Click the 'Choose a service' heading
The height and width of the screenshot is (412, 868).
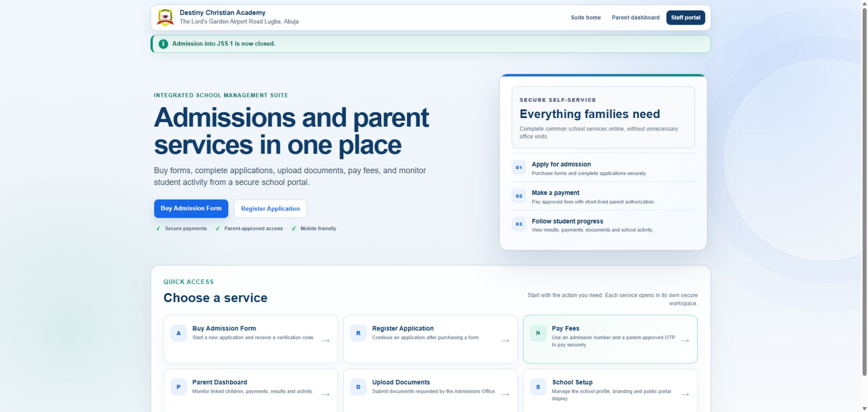[x=216, y=298]
